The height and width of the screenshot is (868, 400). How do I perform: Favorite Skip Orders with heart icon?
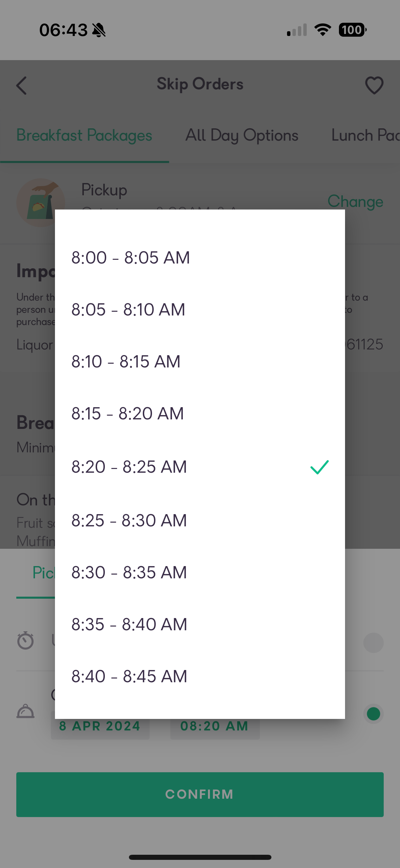tap(374, 85)
